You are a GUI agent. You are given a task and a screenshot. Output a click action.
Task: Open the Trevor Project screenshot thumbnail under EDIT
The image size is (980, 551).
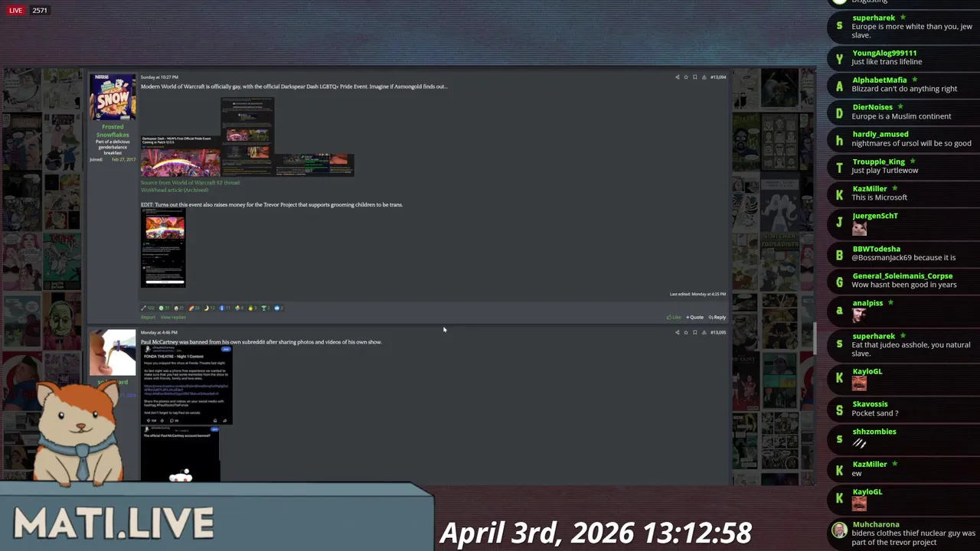(x=163, y=248)
